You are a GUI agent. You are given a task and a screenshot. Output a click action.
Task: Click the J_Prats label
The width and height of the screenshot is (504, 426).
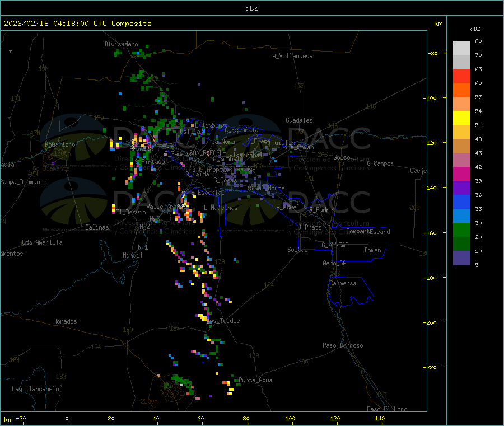pyautogui.click(x=310, y=227)
